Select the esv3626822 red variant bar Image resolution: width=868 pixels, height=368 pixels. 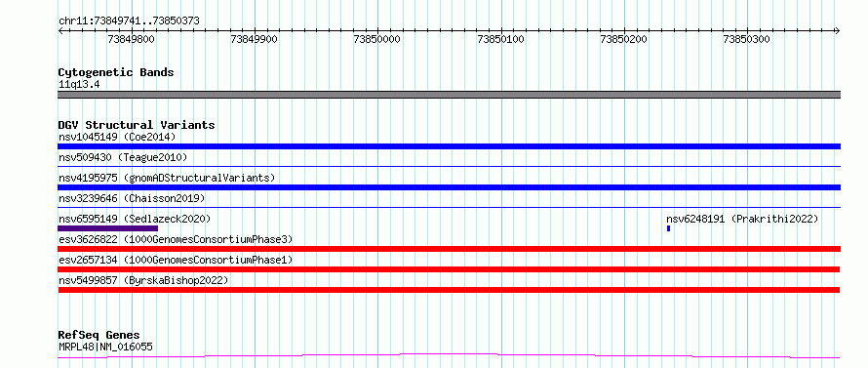[x=449, y=249]
